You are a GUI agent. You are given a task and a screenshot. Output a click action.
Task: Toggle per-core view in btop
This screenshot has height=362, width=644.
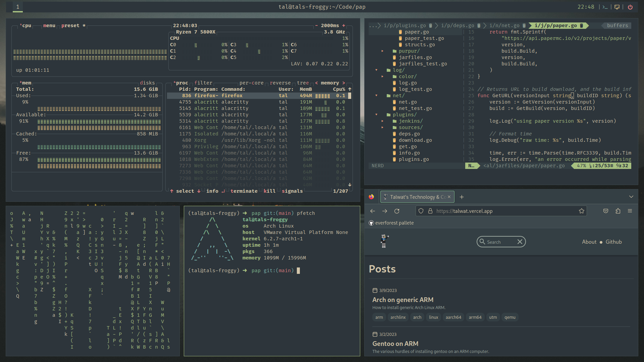(252, 83)
